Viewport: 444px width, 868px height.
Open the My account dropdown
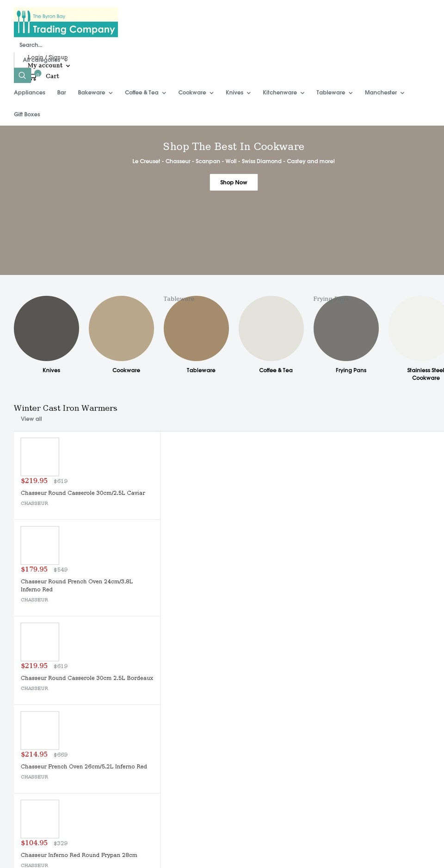[x=49, y=65]
